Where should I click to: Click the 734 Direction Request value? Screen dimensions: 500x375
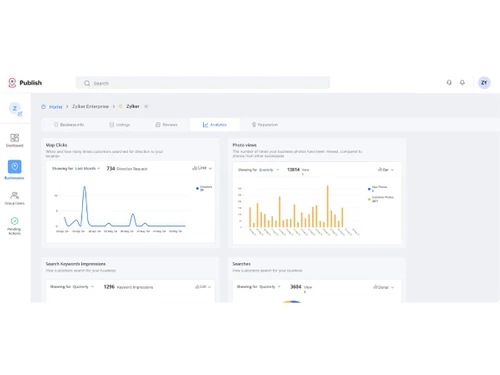(127, 169)
